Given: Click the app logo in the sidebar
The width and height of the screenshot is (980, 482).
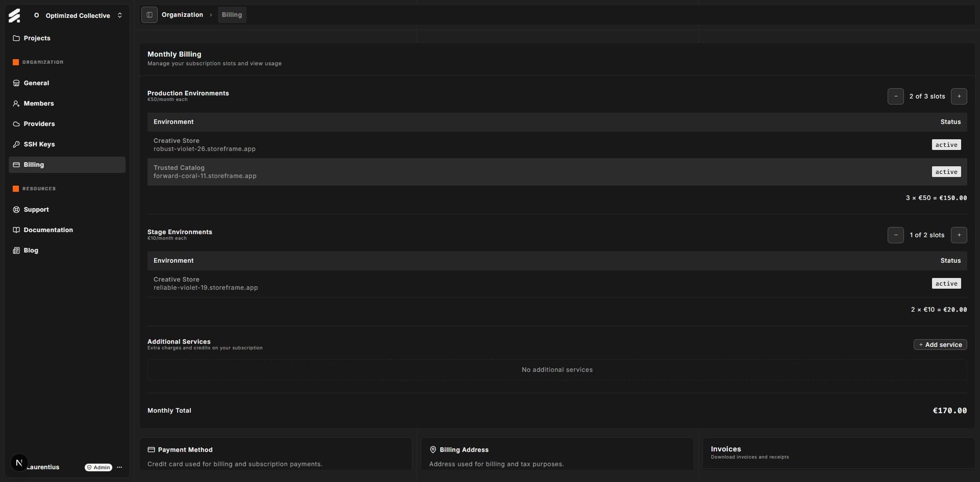Looking at the screenshot, I should [x=14, y=16].
